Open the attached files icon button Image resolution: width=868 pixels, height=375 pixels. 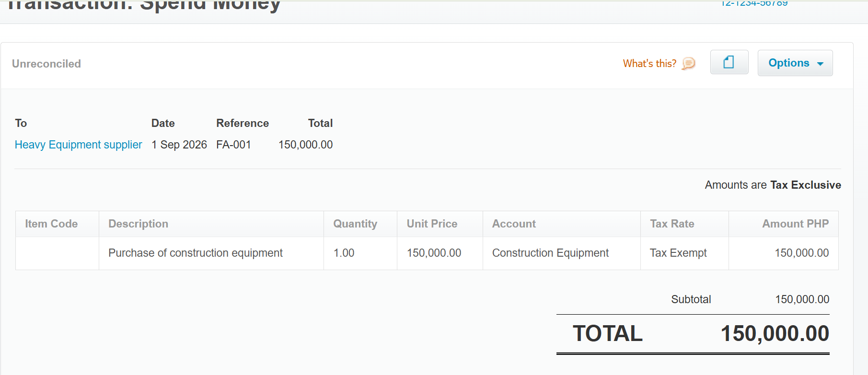click(729, 62)
